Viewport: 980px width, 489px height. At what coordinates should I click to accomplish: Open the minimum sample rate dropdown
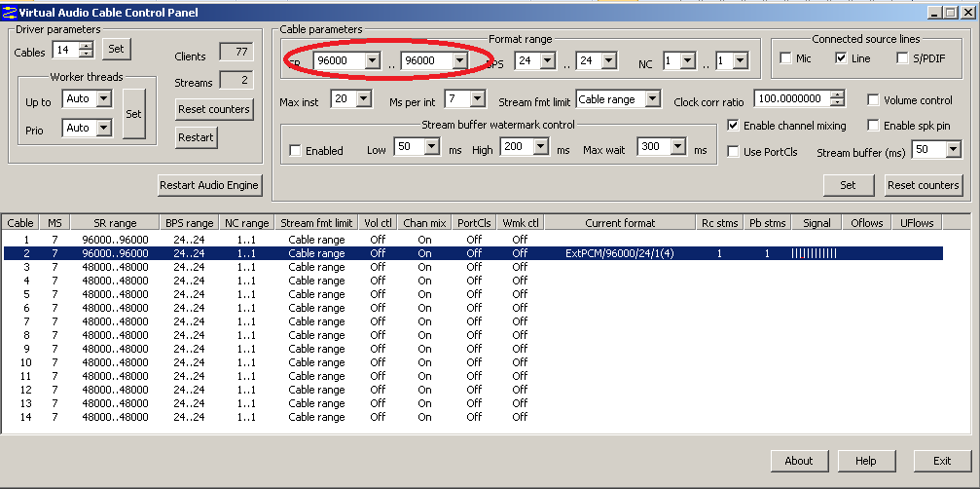point(372,60)
